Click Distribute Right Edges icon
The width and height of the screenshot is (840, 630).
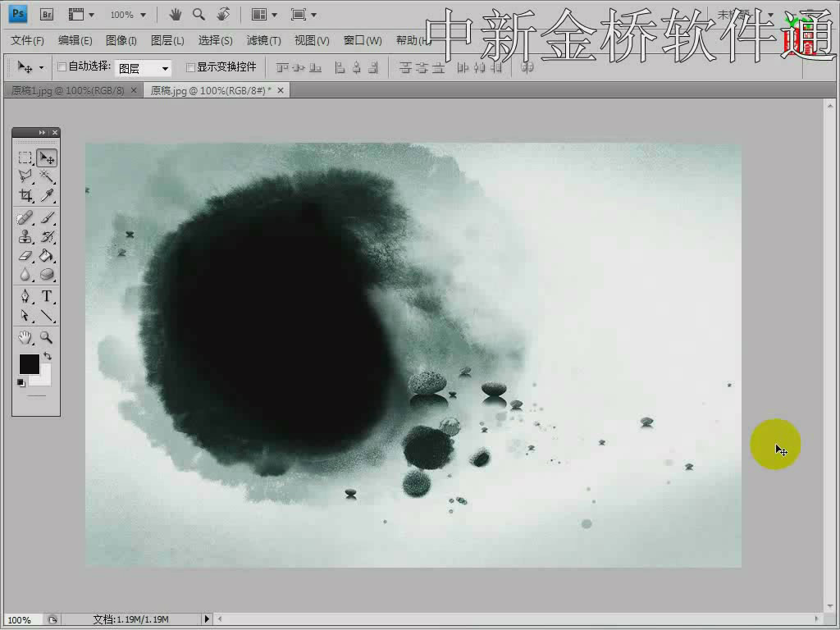(x=496, y=68)
